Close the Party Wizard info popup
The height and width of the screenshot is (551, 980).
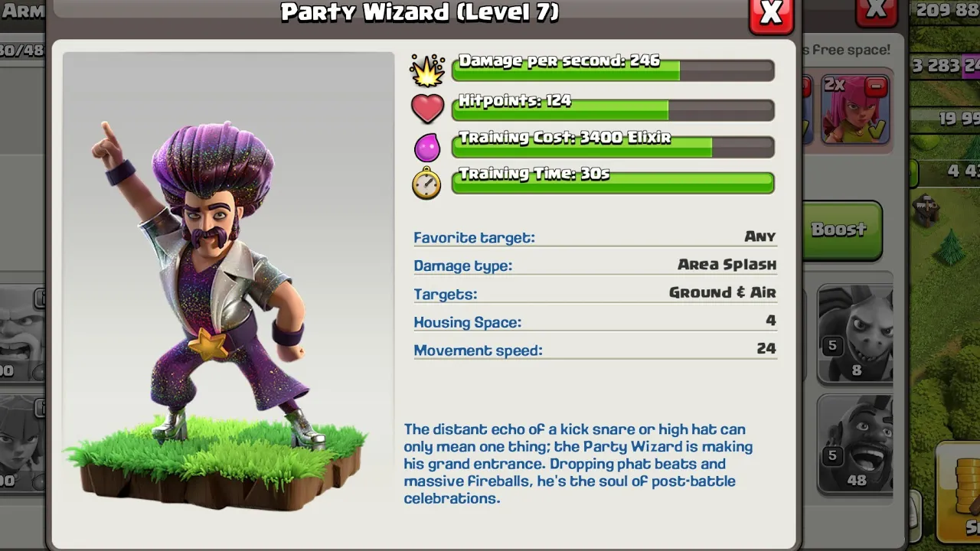pos(771,14)
